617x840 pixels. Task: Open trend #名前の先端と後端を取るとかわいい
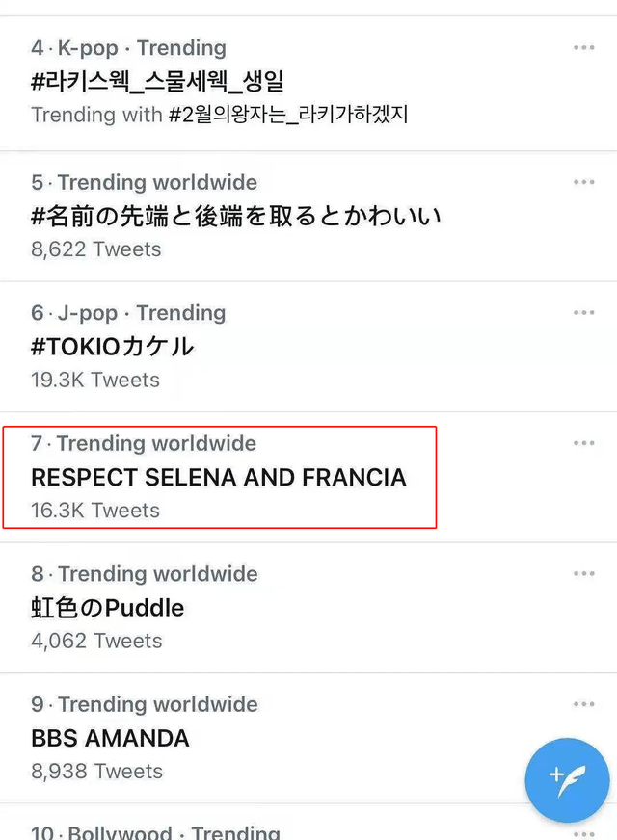[x=236, y=215]
